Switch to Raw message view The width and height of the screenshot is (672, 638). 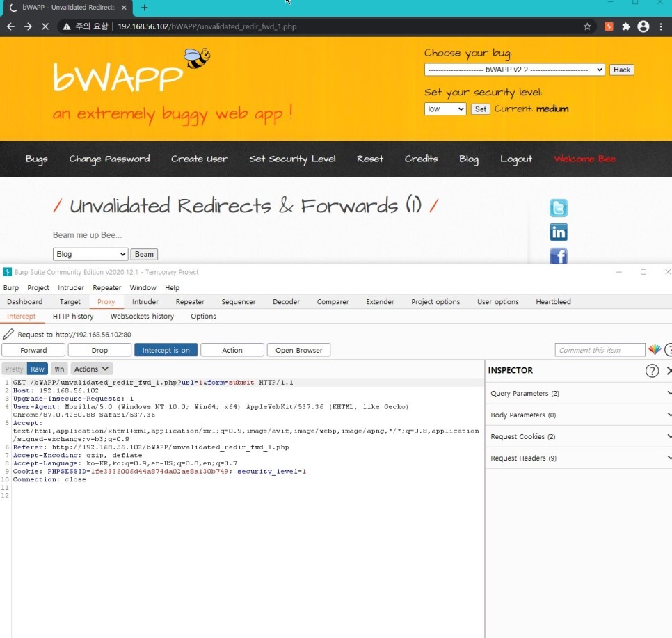coord(38,369)
